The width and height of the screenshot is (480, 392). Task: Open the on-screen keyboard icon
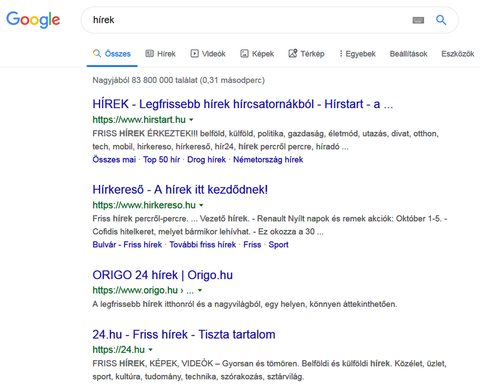418,20
